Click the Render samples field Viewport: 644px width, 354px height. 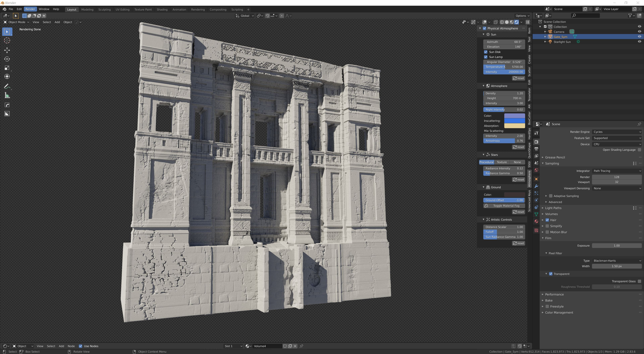(616, 177)
